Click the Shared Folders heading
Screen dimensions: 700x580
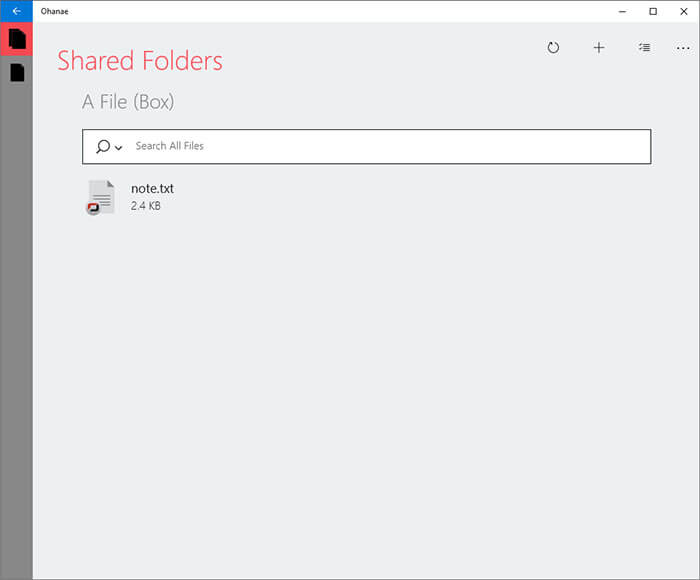(140, 61)
